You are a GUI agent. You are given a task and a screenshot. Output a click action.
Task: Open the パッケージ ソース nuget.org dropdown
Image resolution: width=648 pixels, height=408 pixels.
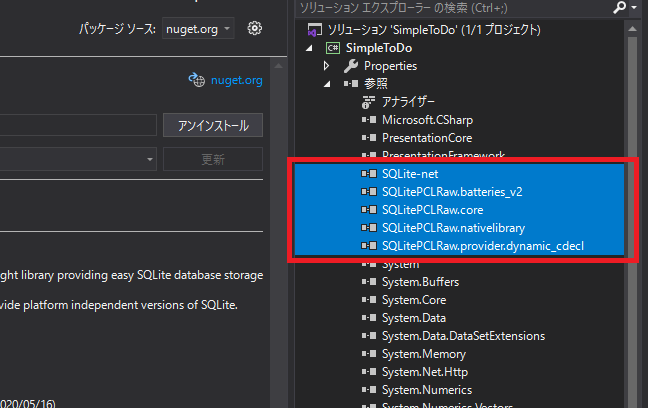click(x=199, y=28)
